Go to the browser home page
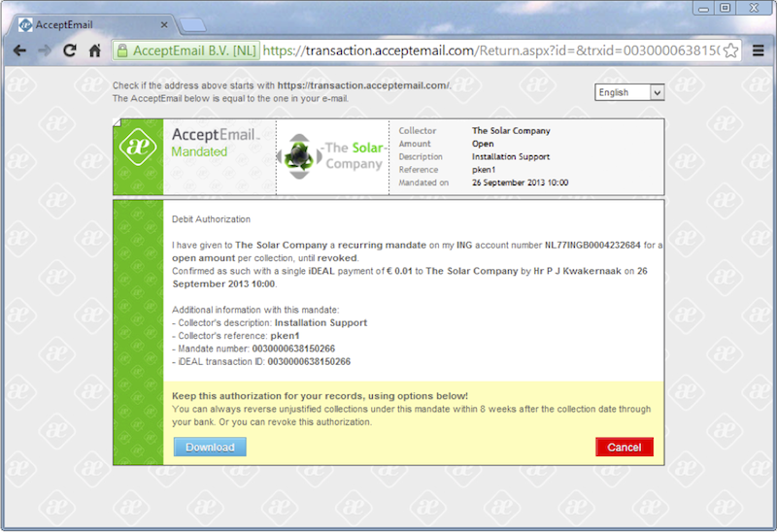 coord(94,50)
